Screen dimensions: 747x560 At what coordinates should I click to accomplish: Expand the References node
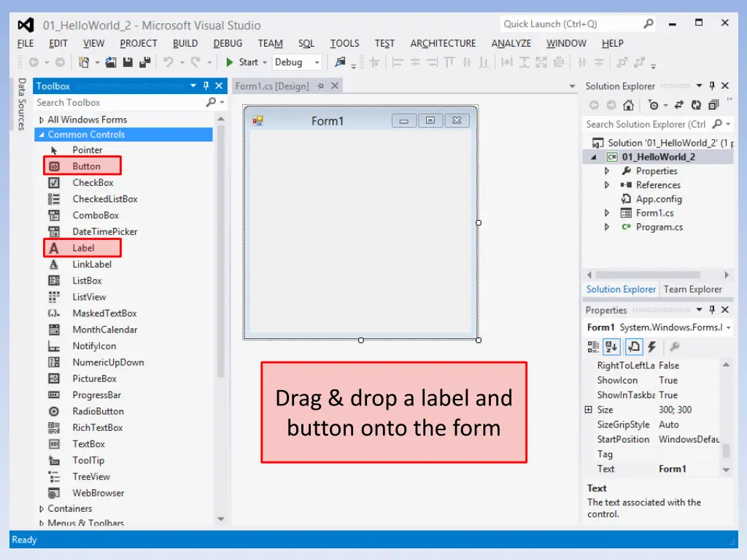point(607,184)
